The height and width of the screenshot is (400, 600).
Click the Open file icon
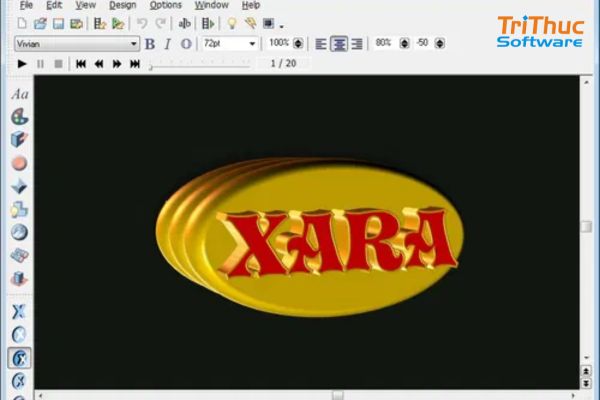pyautogui.click(x=40, y=24)
